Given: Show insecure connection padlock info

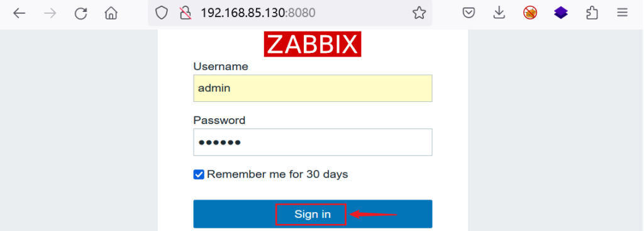Looking at the screenshot, I should [x=186, y=13].
